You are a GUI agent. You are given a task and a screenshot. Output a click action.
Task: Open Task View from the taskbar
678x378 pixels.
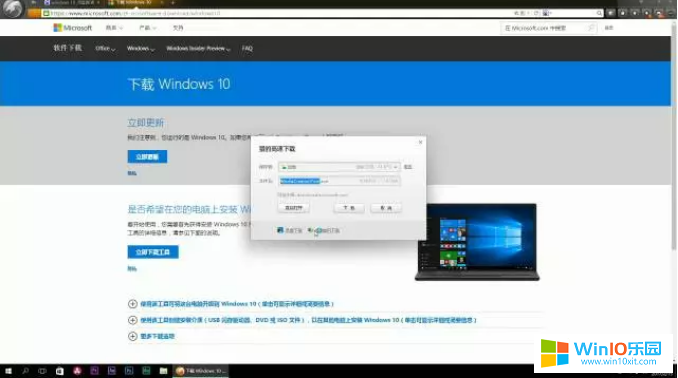click(42, 371)
